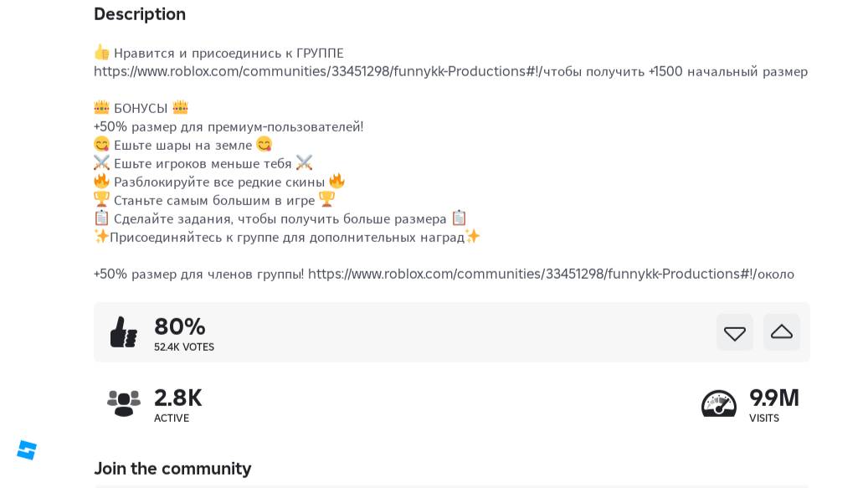
Task: Click the fire emoji before Разблокируйте
Action: [101, 182]
